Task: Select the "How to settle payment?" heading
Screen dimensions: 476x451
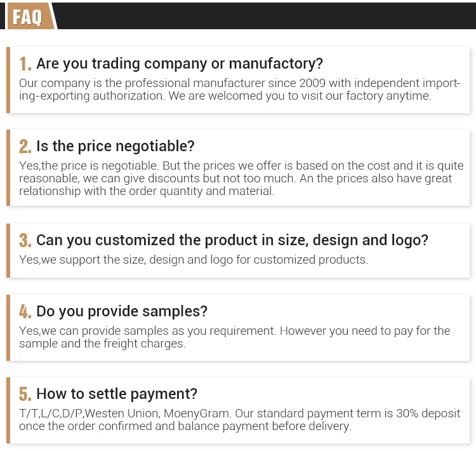Action: (x=117, y=393)
